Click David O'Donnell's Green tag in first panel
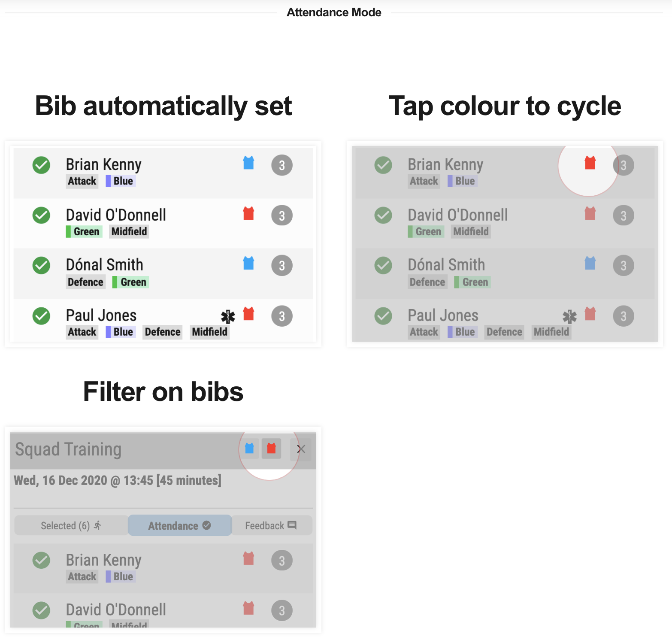 click(x=84, y=232)
